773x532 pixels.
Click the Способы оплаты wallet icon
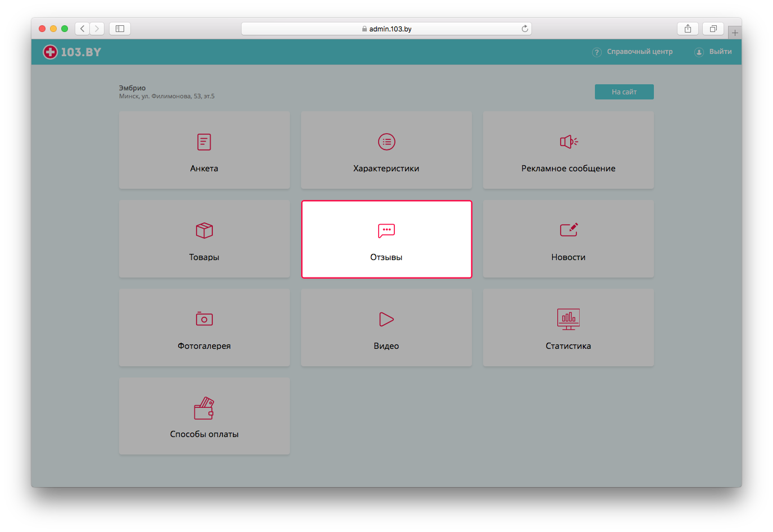(204, 408)
